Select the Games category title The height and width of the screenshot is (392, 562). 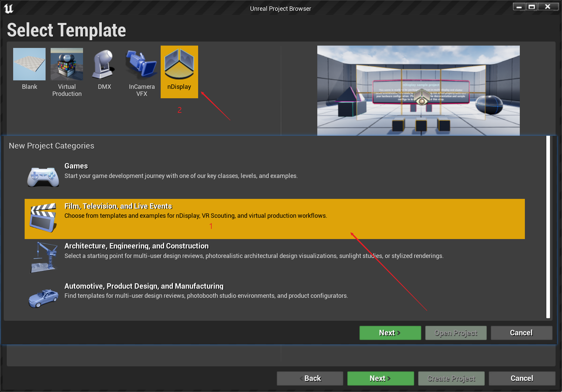click(x=76, y=166)
